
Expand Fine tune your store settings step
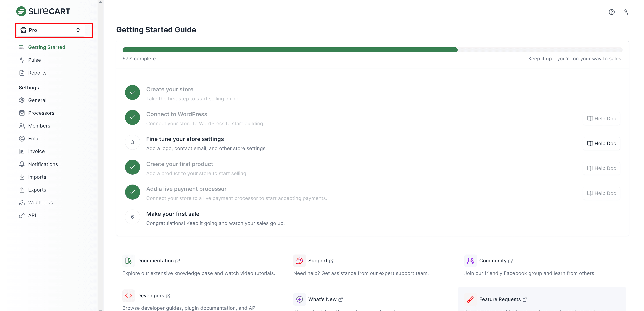(x=185, y=139)
